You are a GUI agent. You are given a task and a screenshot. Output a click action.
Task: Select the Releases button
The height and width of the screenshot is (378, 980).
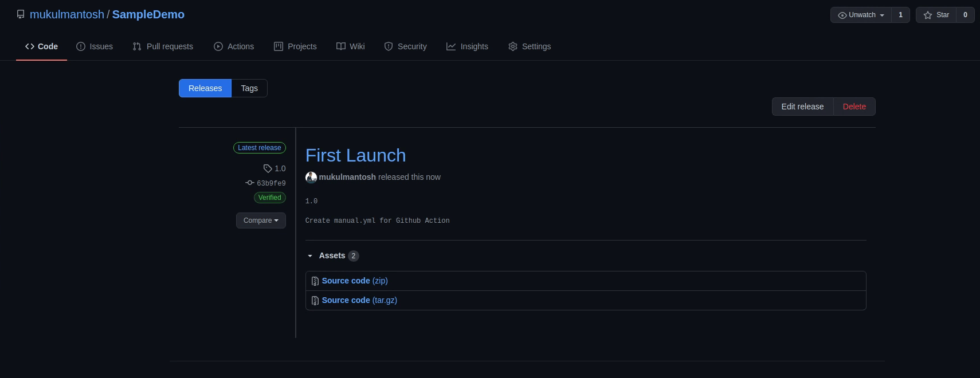[x=205, y=88]
